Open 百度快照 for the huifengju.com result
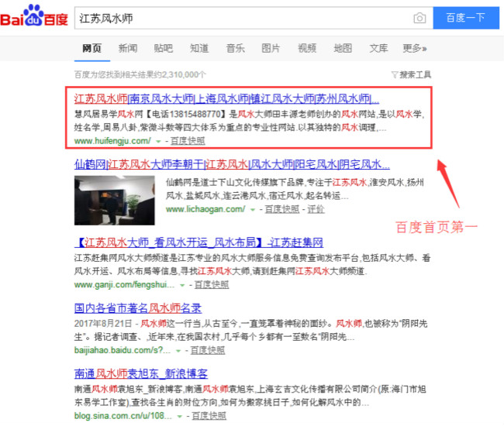Viewport: 504px width, 426px height. [x=188, y=142]
